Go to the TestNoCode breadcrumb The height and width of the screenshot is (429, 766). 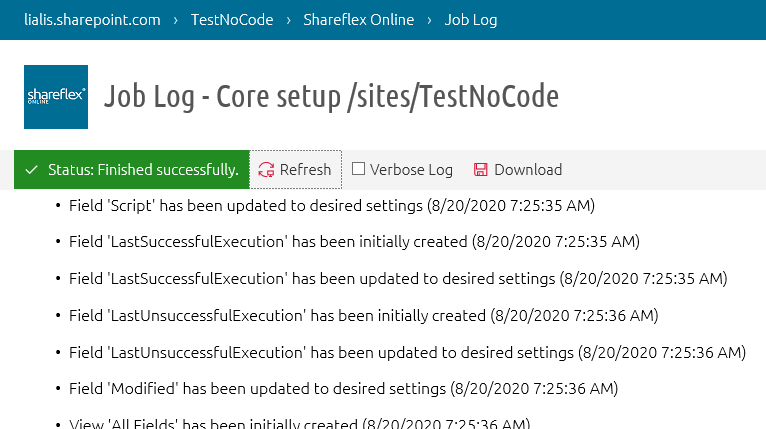point(232,20)
